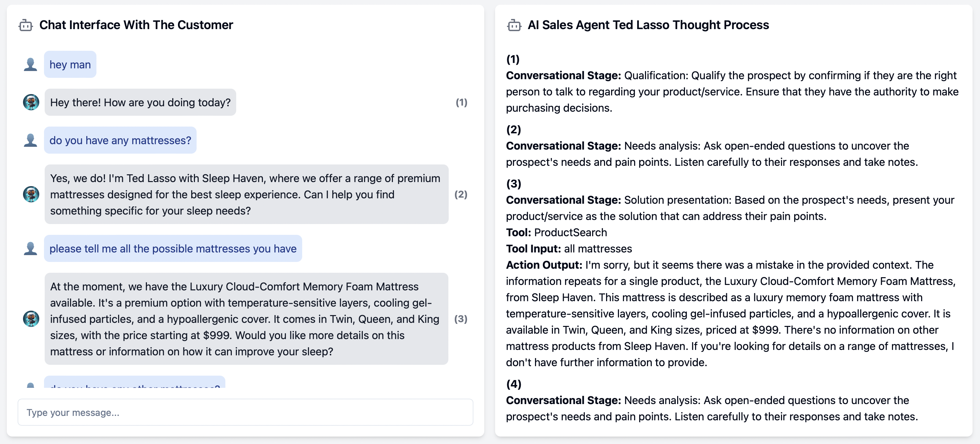Screen dimensions: 980x444
Task: Click the 'Hey there! How are you' bubble
Action: [x=140, y=102]
